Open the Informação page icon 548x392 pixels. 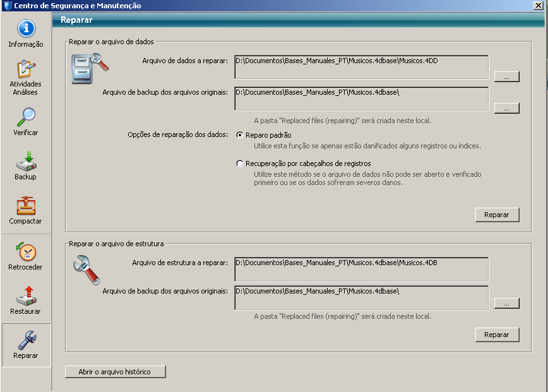pyautogui.click(x=27, y=28)
